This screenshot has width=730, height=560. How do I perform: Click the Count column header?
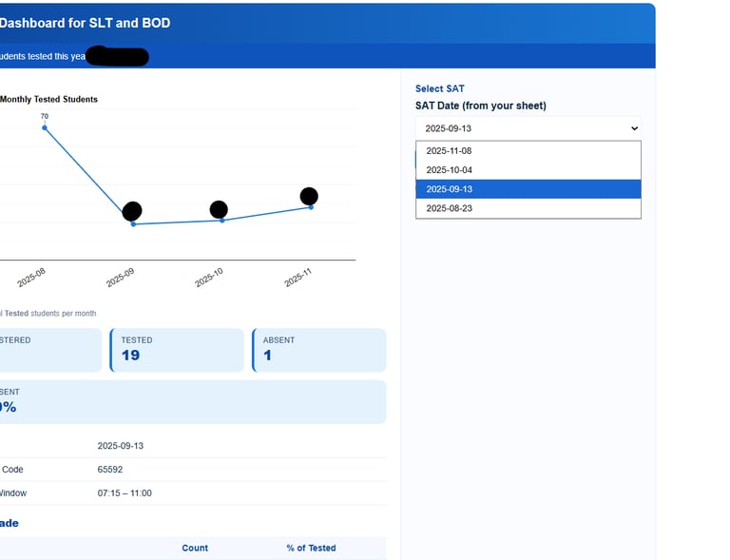tap(195, 548)
